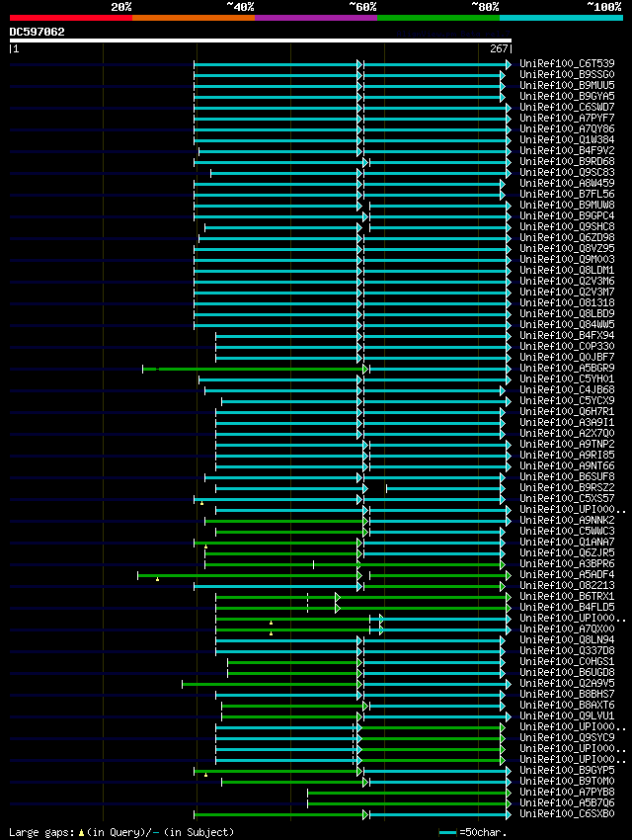632x840 pixels.
Task: Open hit UniRef100_B9MUW8
Action: point(567,205)
